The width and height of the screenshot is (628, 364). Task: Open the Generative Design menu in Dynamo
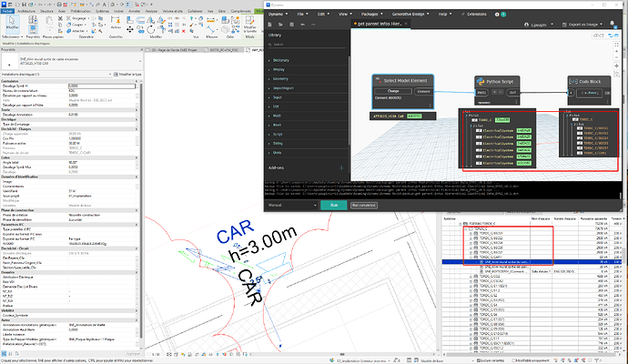(x=410, y=14)
